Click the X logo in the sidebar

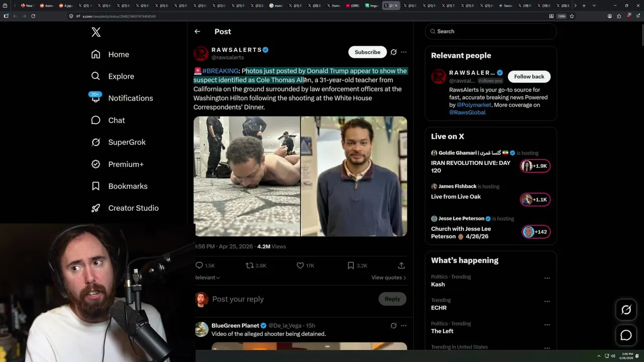point(96,33)
